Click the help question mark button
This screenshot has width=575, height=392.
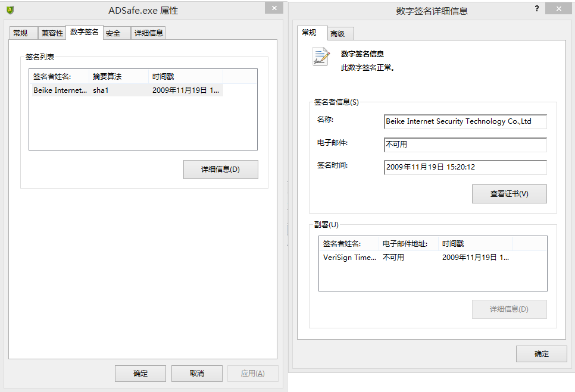(x=537, y=8)
